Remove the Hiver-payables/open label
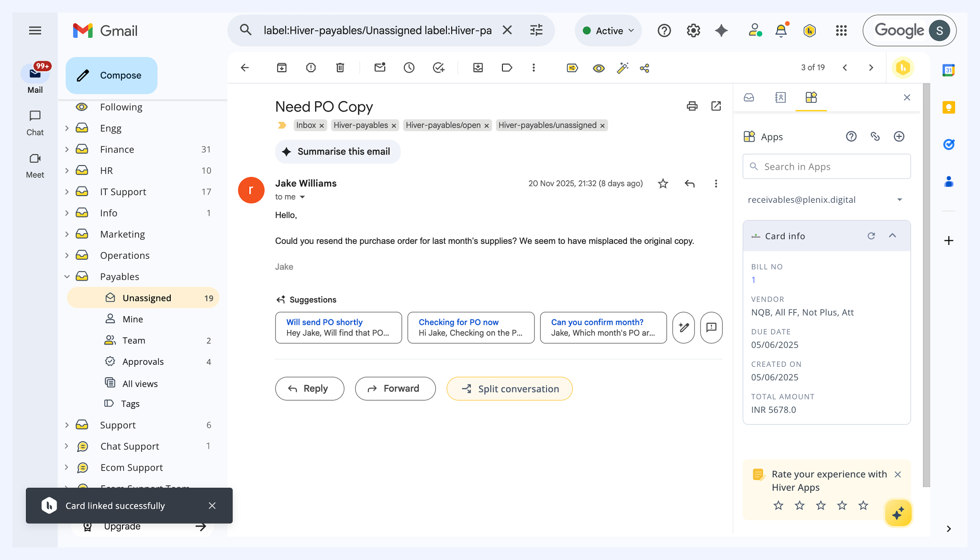This screenshot has height=560, width=980. pyautogui.click(x=487, y=126)
